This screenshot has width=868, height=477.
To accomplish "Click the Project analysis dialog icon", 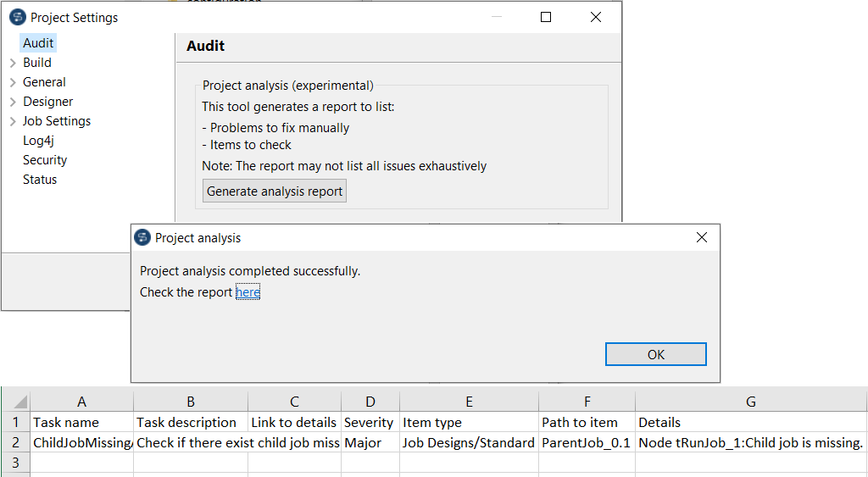I will point(143,238).
